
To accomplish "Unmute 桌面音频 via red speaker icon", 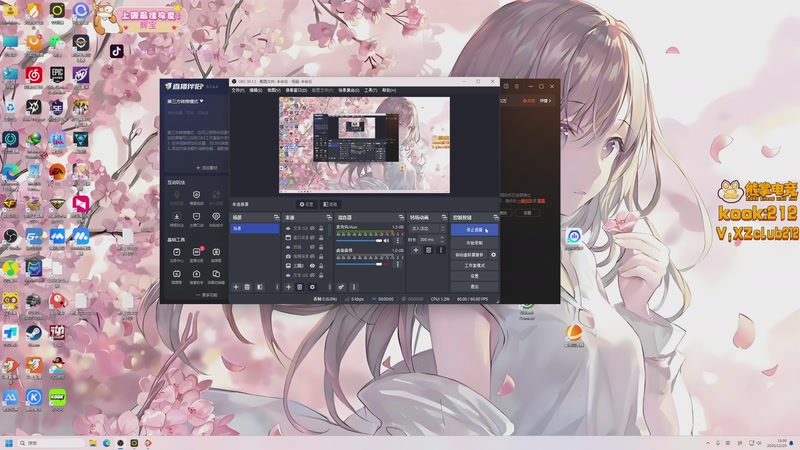I will 386,264.
